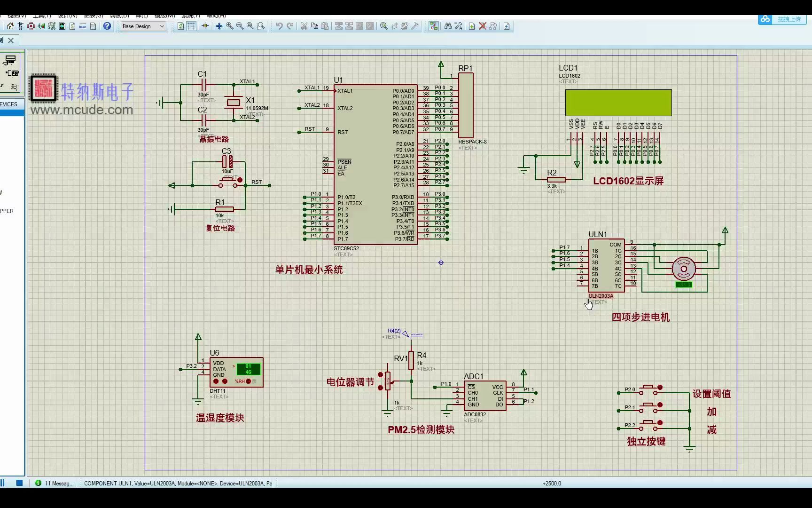Select the RESPACK-8 resistor pack RP1

click(x=466, y=105)
